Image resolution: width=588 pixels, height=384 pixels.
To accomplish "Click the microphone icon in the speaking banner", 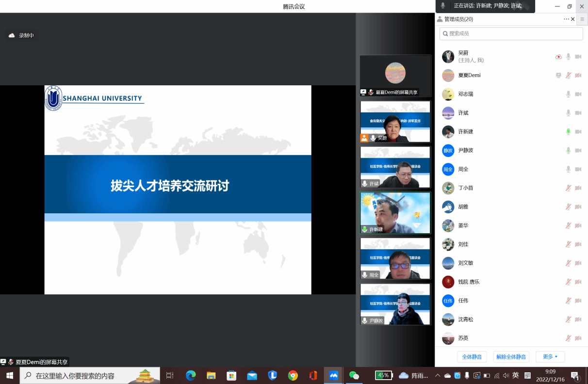I will coord(443,6).
